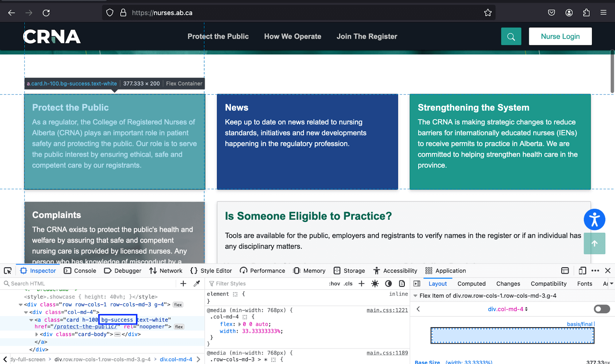
Task: Toggle print media simulation icon
Action: click(x=402, y=283)
